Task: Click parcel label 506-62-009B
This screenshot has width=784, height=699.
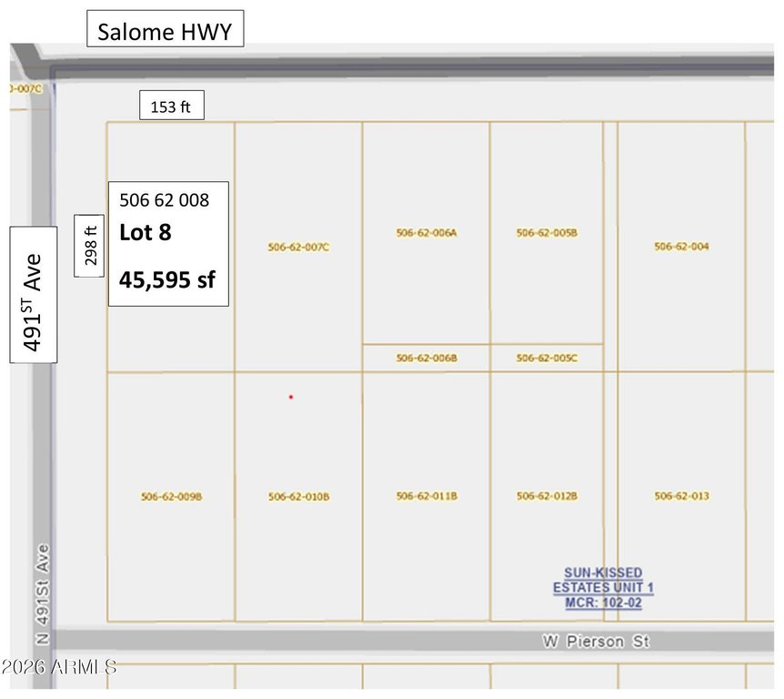Action: pyautogui.click(x=172, y=496)
